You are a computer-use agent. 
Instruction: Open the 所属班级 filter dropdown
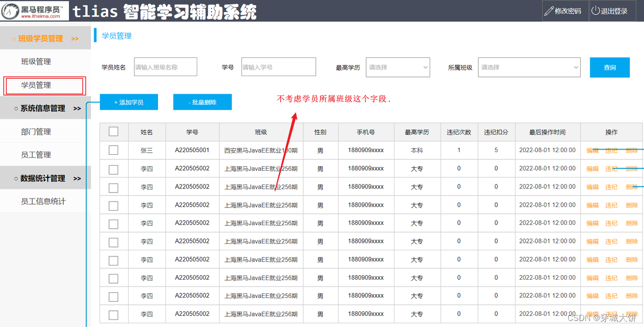coord(529,67)
